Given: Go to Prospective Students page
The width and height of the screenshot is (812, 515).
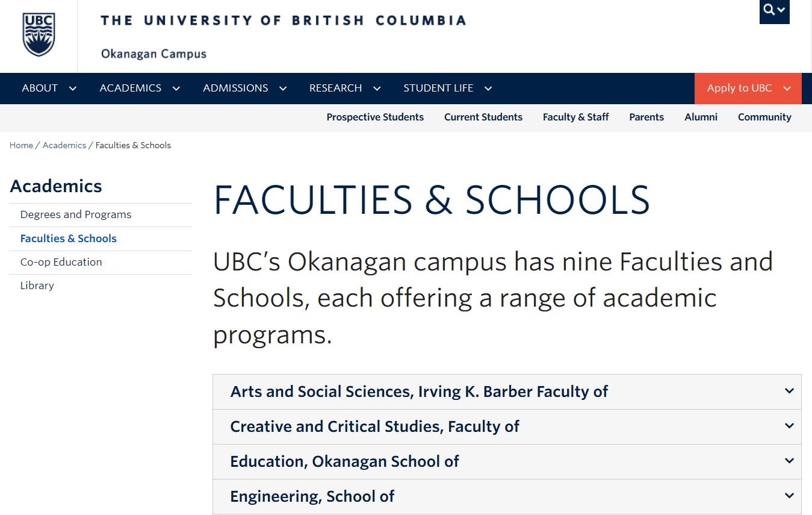Looking at the screenshot, I should [375, 117].
